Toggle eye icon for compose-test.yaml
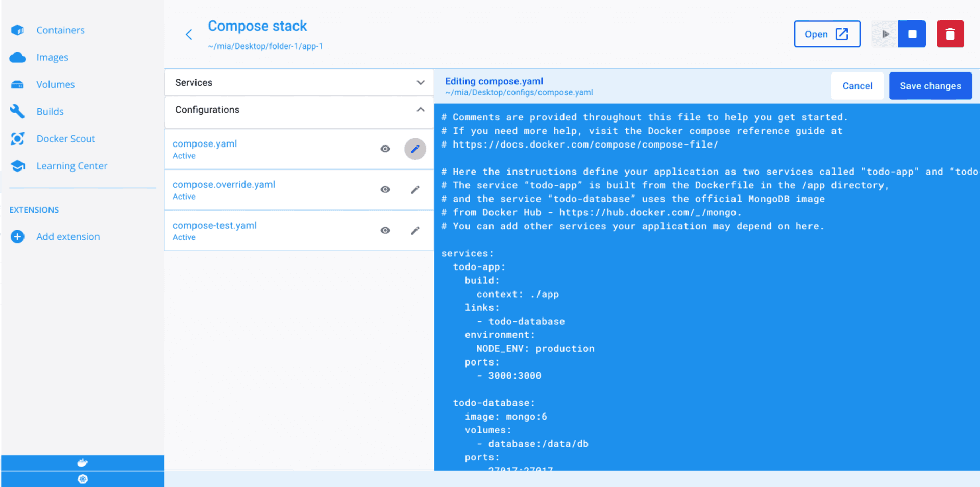This screenshot has height=487, width=980. (385, 231)
